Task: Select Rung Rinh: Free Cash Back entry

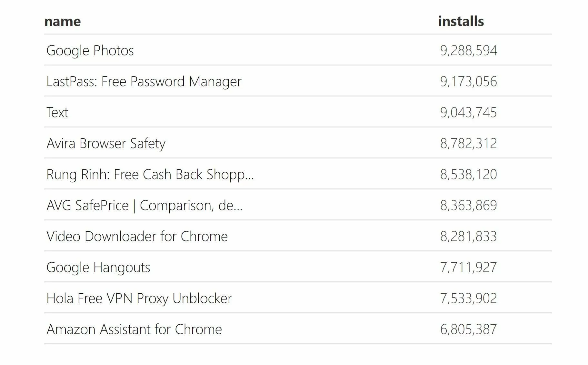Action: pyautogui.click(x=150, y=175)
